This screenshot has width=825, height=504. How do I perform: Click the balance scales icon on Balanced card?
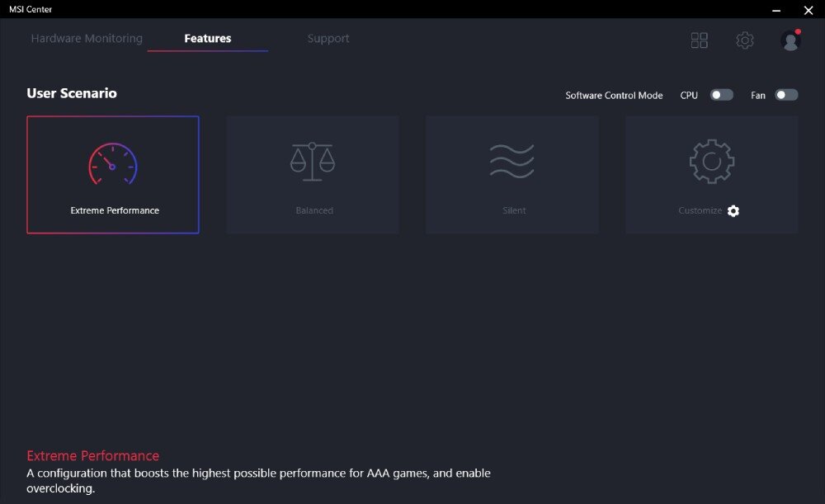[313, 161]
